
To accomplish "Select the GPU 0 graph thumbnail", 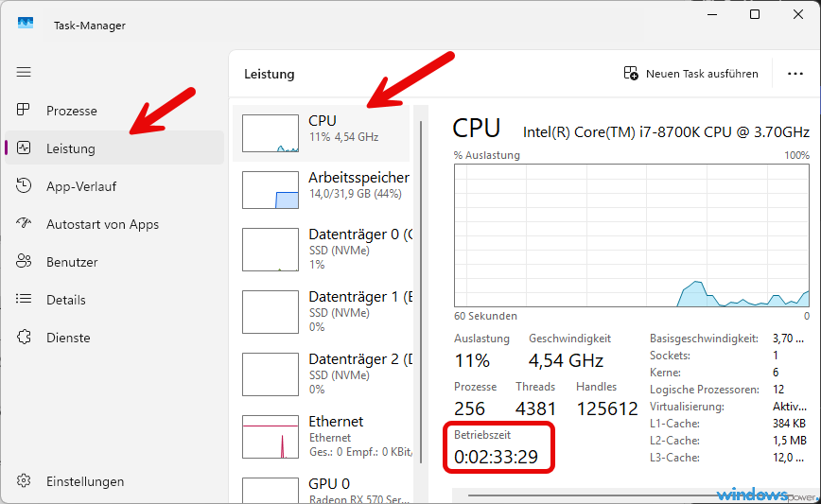I will [271, 491].
